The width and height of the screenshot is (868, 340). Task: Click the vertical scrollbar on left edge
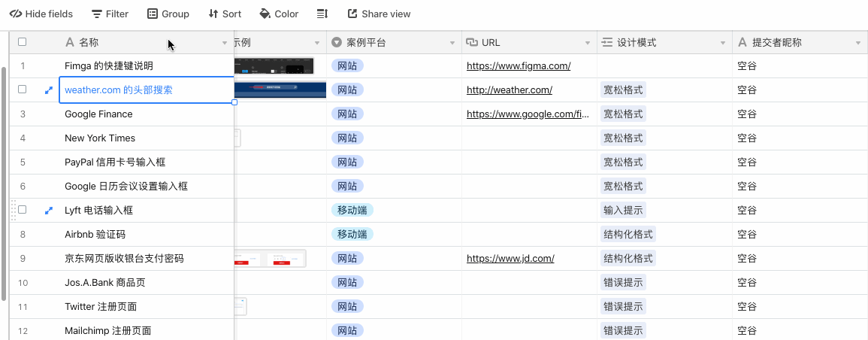point(5,183)
